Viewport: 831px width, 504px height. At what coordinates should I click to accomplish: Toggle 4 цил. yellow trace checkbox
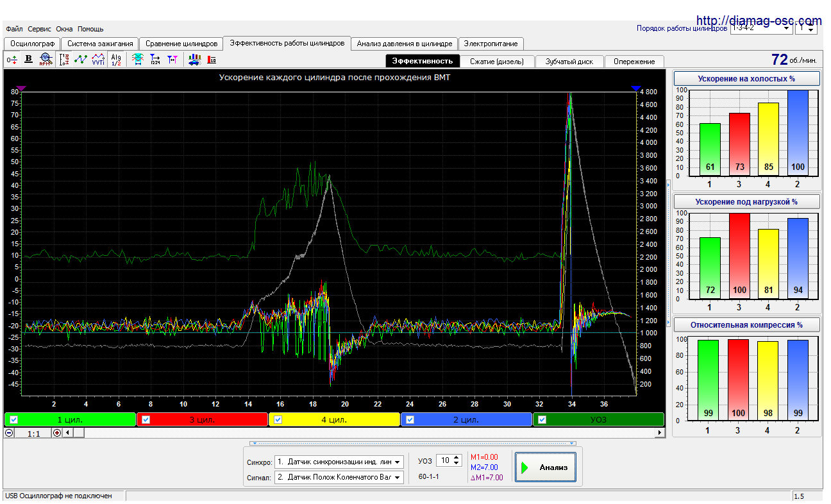point(278,420)
